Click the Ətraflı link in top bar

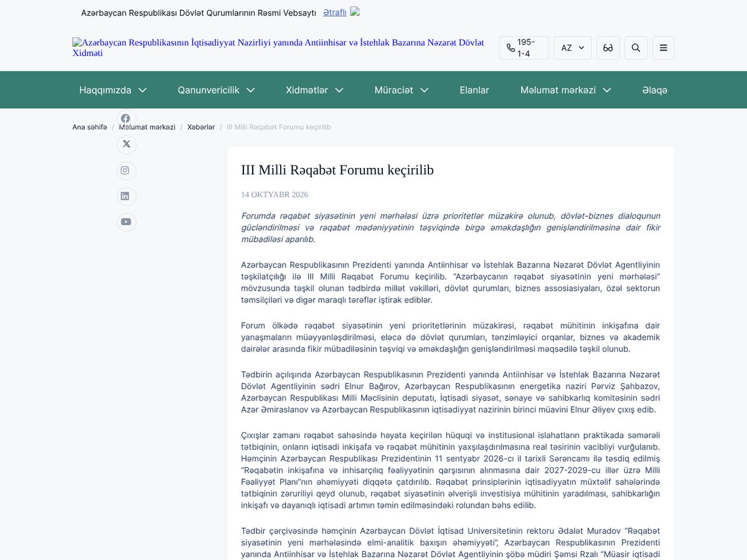[335, 12]
